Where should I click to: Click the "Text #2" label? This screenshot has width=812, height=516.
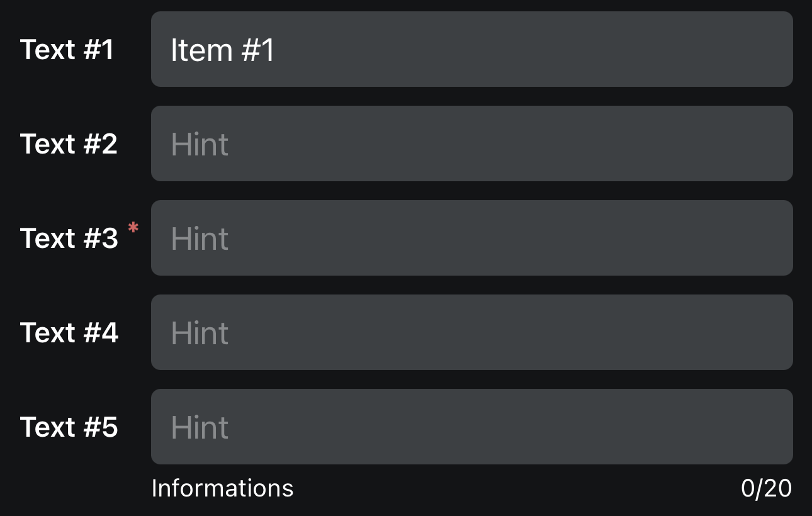coord(69,143)
